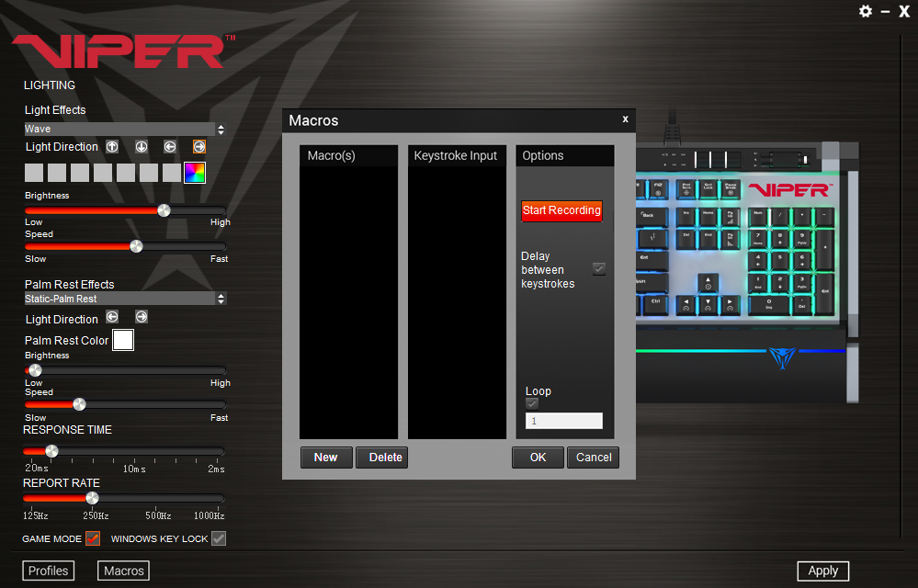The height and width of the screenshot is (588, 918).
Task: Click the Loop count input field
Action: point(564,421)
